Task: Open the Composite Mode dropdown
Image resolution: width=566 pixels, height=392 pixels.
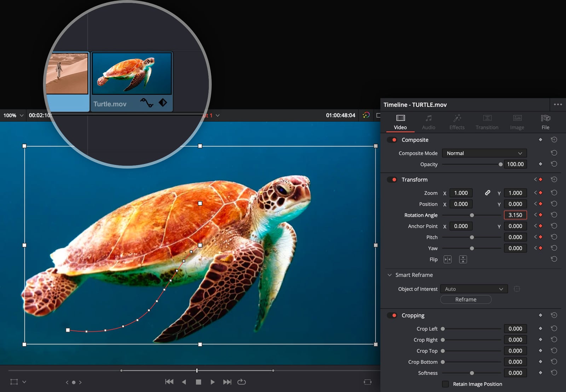Action: [484, 153]
